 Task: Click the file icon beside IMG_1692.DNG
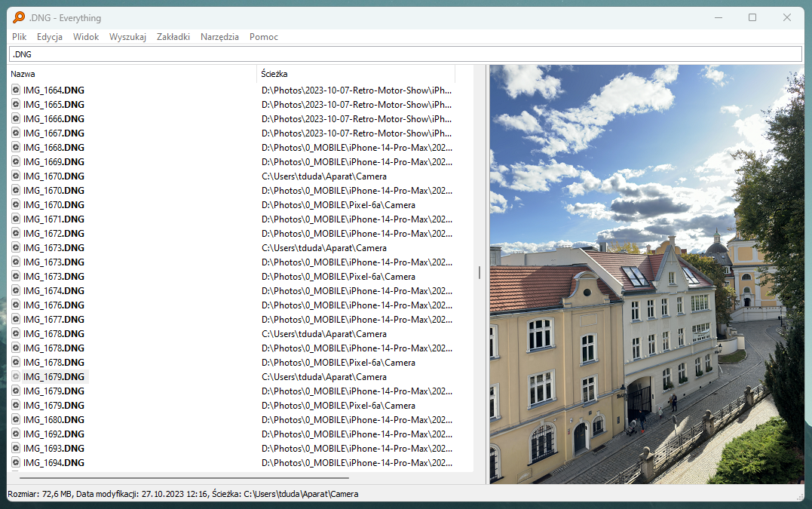[15, 434]
